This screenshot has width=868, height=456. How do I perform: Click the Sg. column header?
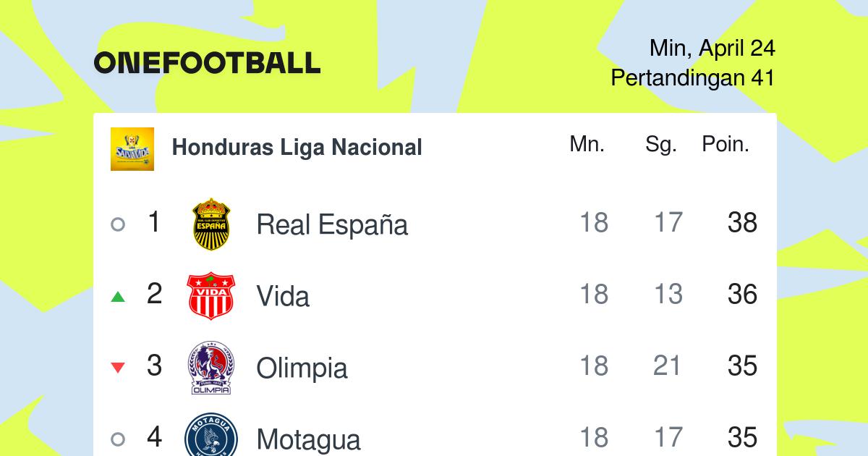click(x=660, y=145)
